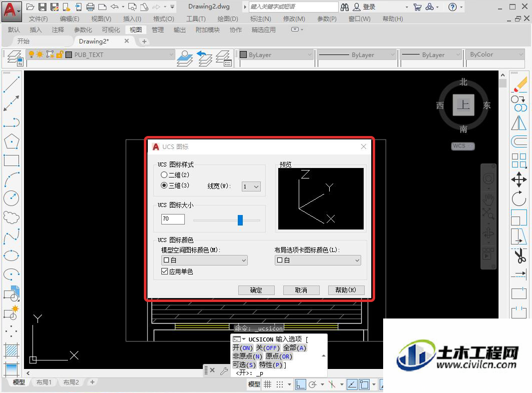This screenshot has height=393, width=532.
Task: Open the ByLayer color dropdown
Action: pos(276,54)
